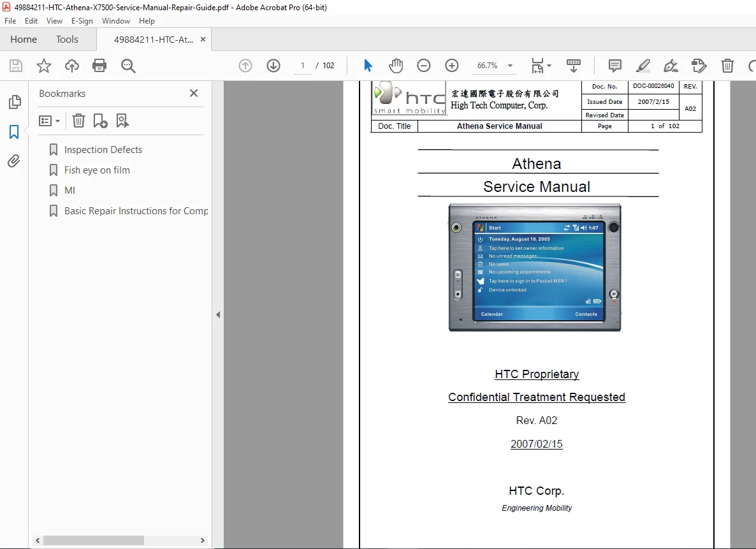The width and height of the screenshot is (756, 549).
Task: Click the HTC Proprietary underlined text
Action: point(537,374)
